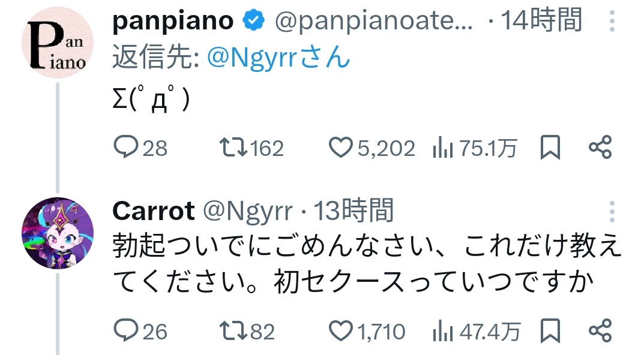Image resolution: width=644 pixels, height=355 pixels.
Task: Open Carrot's profile avatar
Action: (x=58, y=233)
